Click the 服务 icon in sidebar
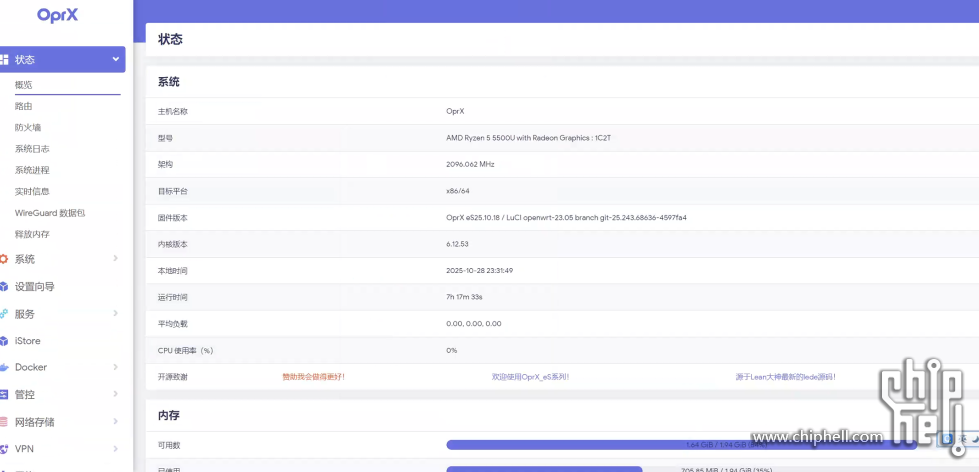979x472 pixels. click(4, 314)
